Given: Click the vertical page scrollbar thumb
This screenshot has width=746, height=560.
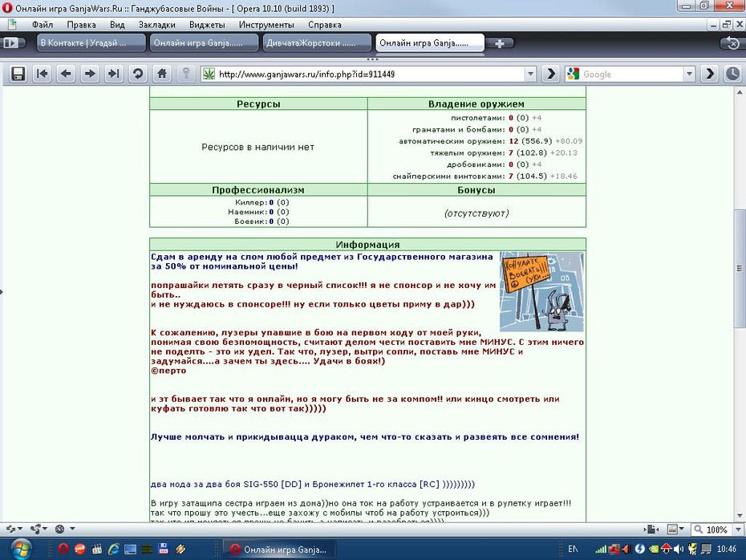Looking at the screenshot, I should pos(740,268).
